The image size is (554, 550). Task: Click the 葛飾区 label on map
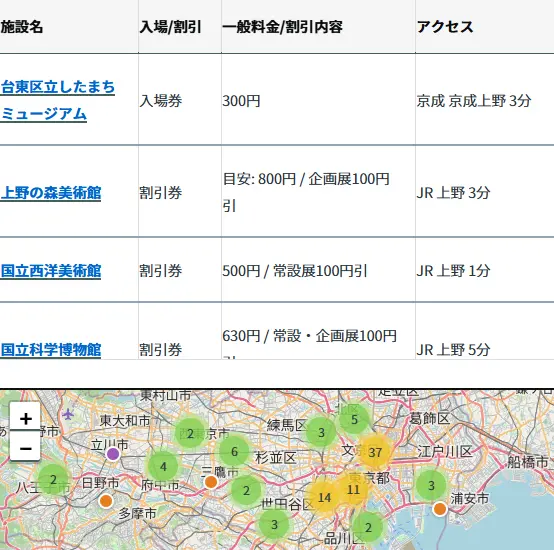tap(430, 419)
